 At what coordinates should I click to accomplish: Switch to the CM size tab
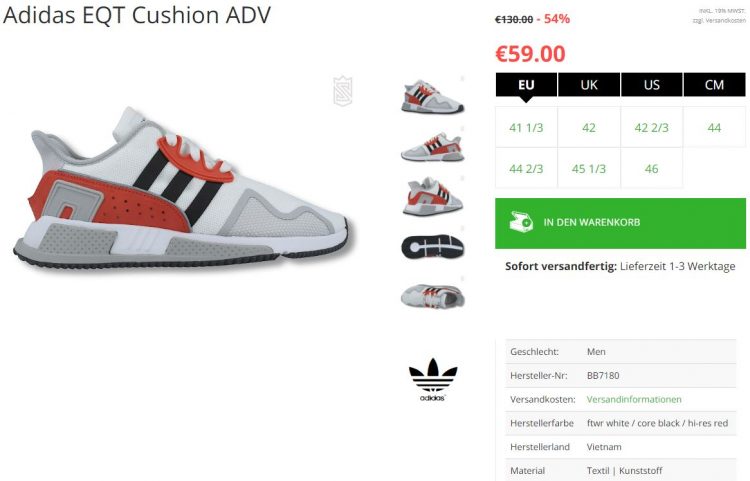714,85
